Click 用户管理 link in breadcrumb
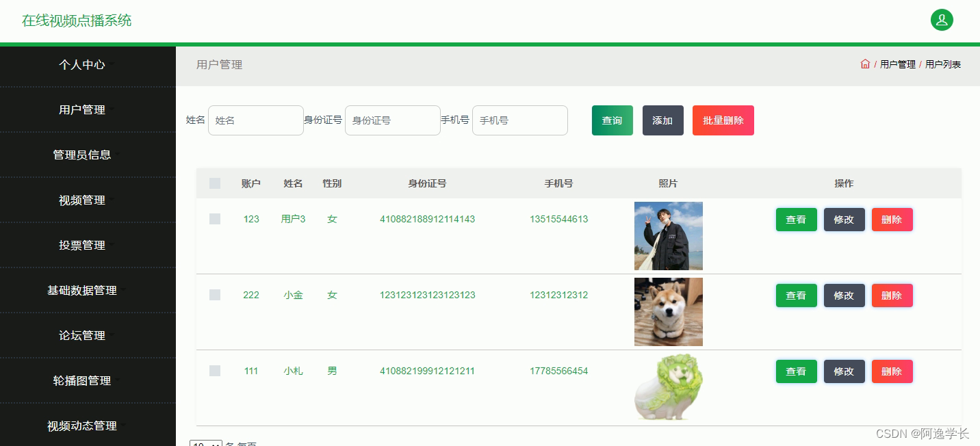The height and width of the screenshot is (446, 980). 898,64
